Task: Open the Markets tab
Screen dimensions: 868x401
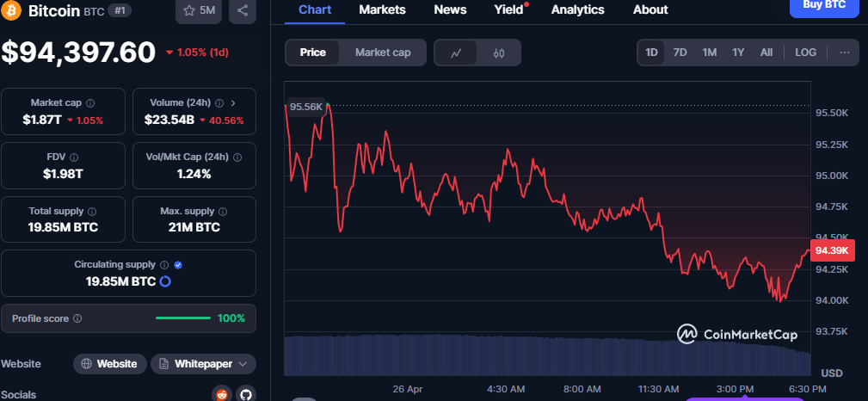Action: click(x=382, y=10)
